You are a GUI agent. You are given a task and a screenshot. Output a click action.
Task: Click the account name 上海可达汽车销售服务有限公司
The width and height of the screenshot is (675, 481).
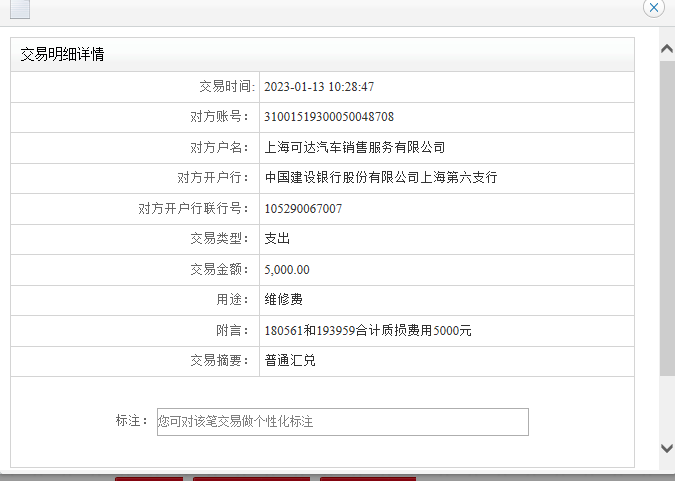pyautogui.click(x=354, y=148)
